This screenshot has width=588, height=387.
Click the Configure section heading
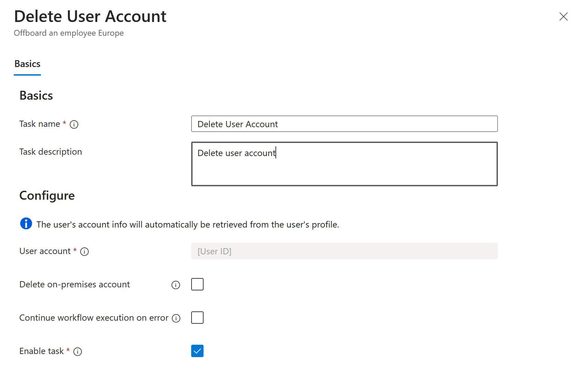[x=47, y=196]
